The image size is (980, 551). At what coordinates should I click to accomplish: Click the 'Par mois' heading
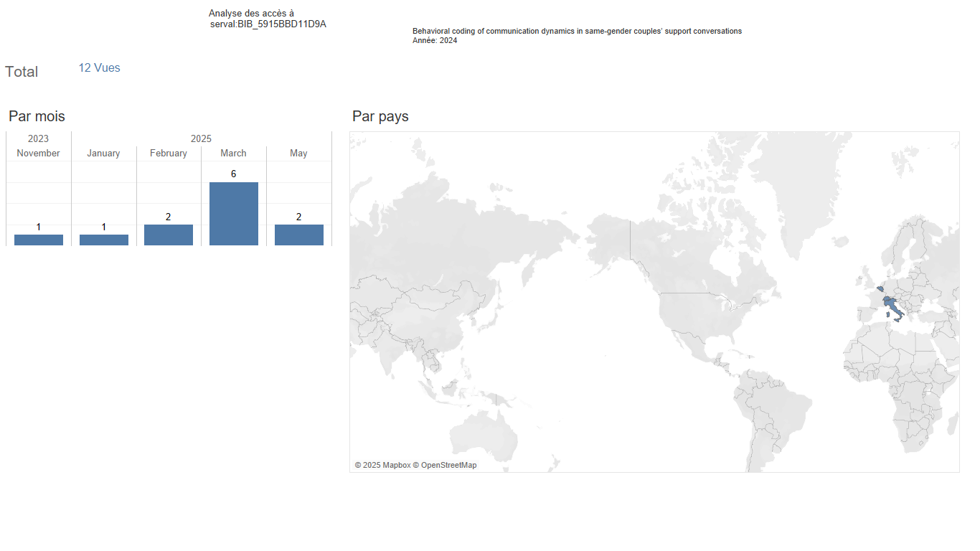point(37,116)
